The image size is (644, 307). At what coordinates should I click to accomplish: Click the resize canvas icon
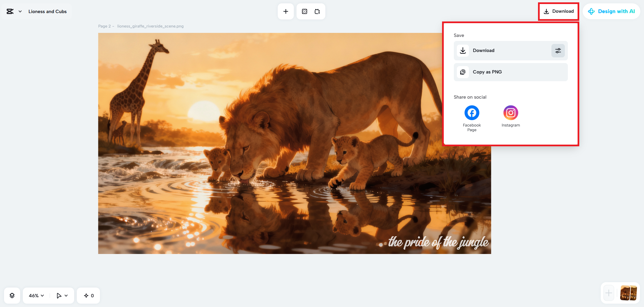tap(317, 11)
